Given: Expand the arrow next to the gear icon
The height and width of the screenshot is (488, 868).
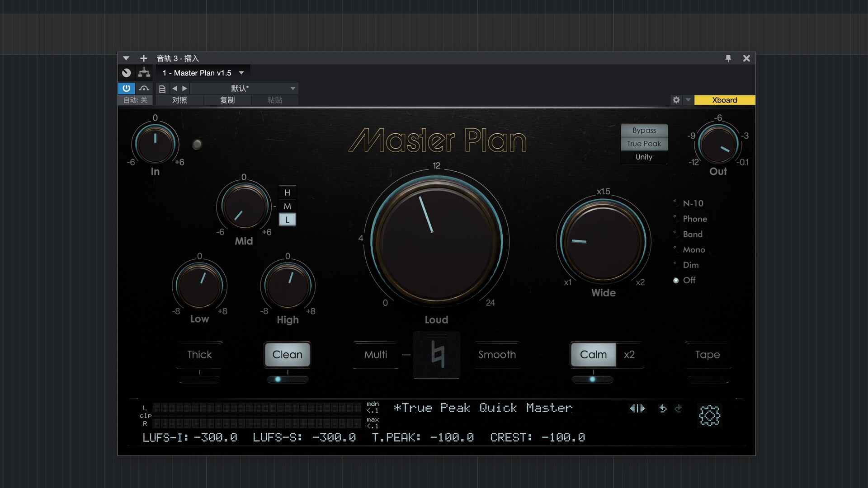Looking at the screenshot, I should pyautogui.click(x=688, y=100).
